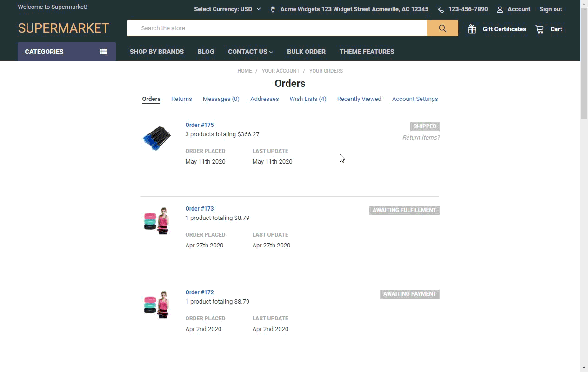Click the magnifying glass search button

(x=442, y=28)
